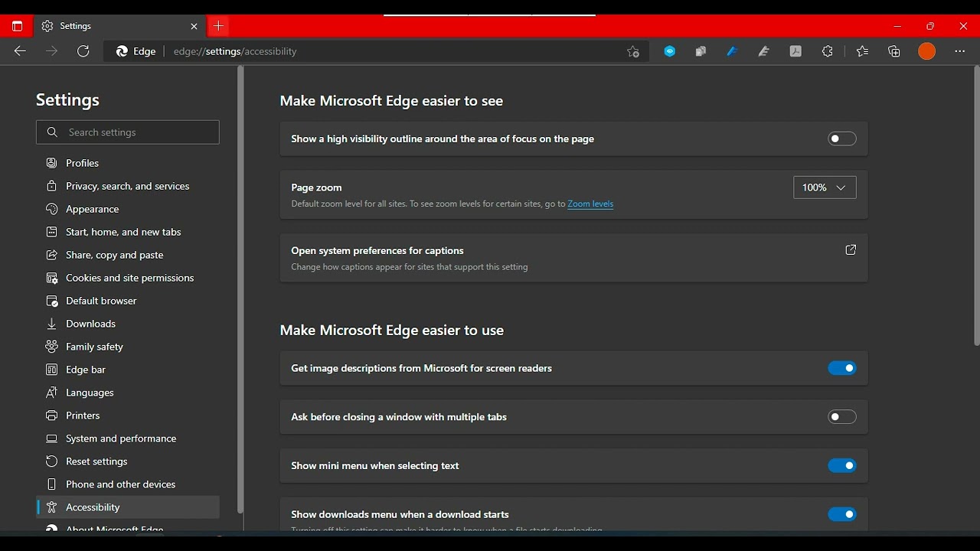Click the PDF extension icon
980x551 pixels.
tap(795, 51)
